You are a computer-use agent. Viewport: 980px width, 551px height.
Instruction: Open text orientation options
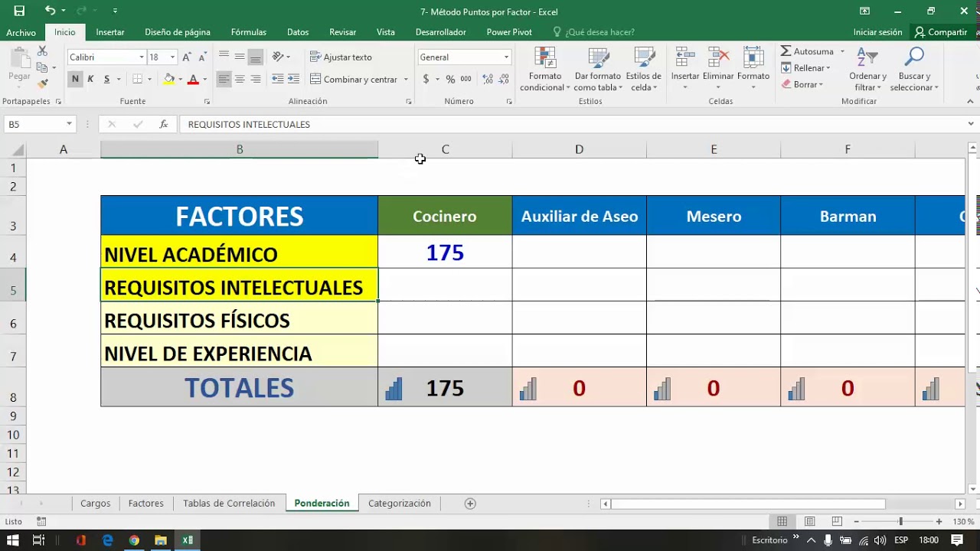[x=280, y=57]
